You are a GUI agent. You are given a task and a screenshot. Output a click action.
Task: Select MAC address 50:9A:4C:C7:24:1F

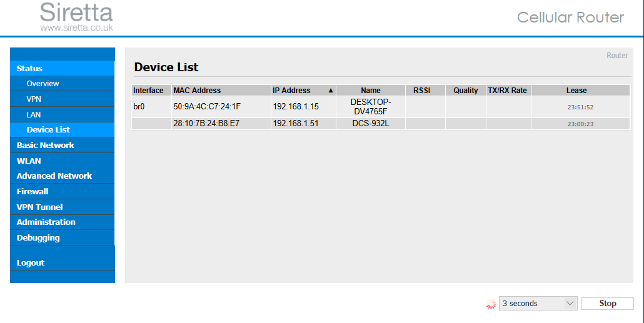(x=206, y=107)
